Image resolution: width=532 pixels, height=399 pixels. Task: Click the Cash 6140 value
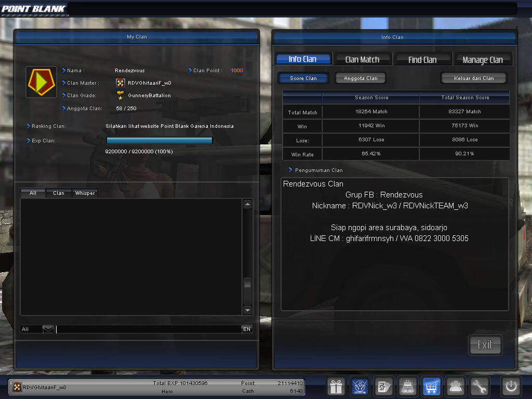click(296, 391)
